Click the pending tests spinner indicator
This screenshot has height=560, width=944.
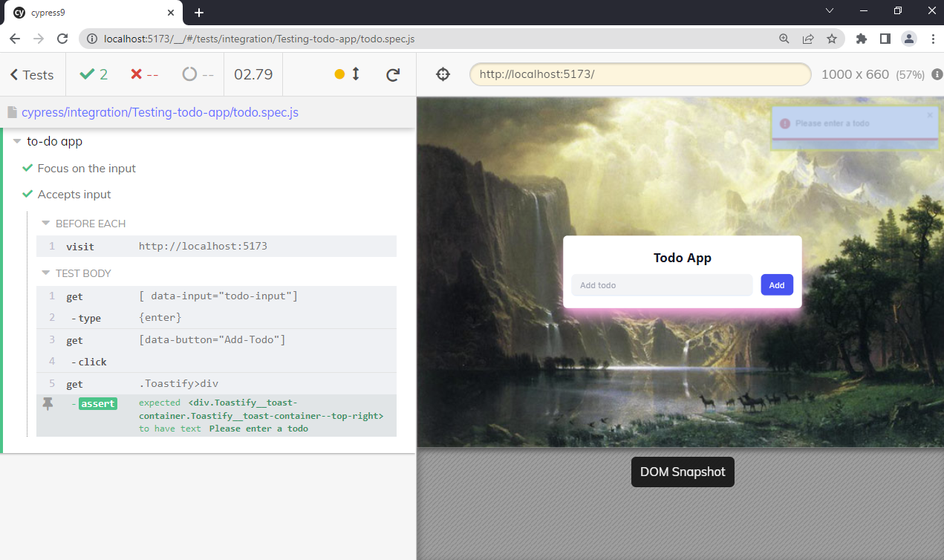pos(192,74)
